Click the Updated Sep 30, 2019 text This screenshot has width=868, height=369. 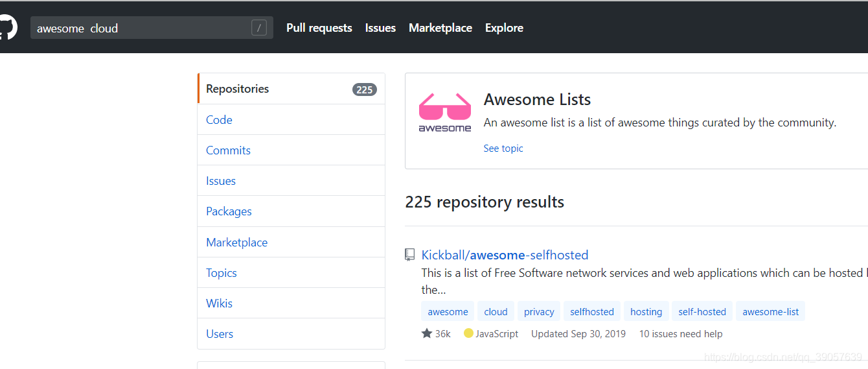coord(578,333)
